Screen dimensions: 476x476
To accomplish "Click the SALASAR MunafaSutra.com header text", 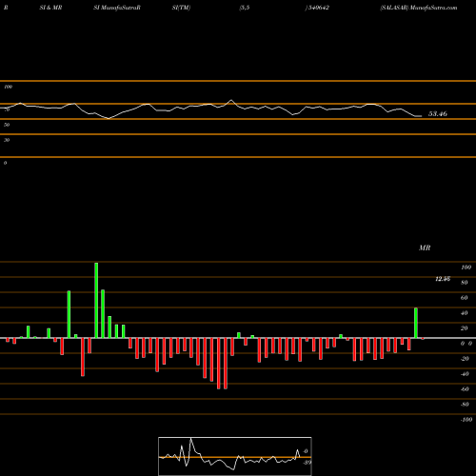I will click(x=419, y=8).
